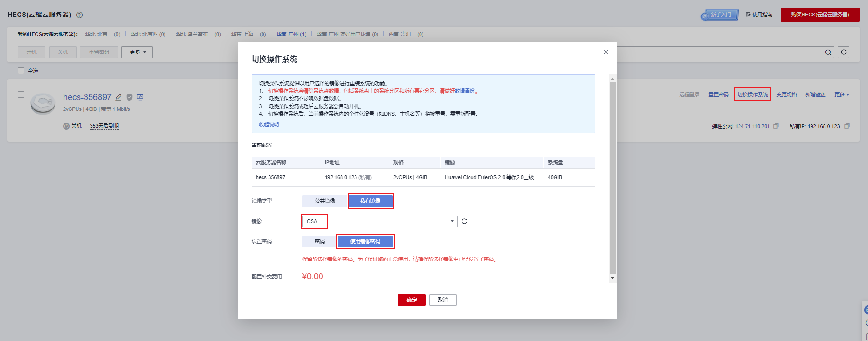Click the help icon next to HECS title
Image resolution: width=868 pixels, height=341 pixels.
(79, 15)
